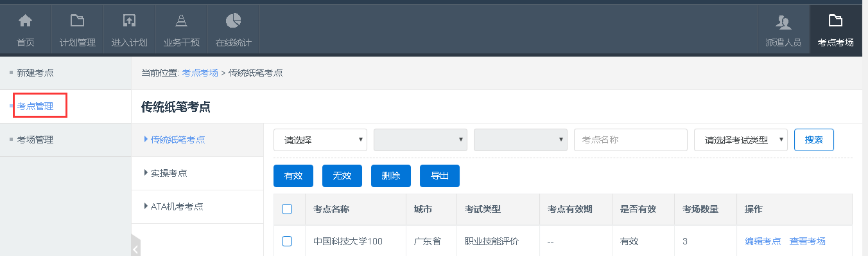Image resolution: width=868 pixels, height=256 pixels.
Task: Focus the 考点名称 search field
Action: click(x=630, y=140)
